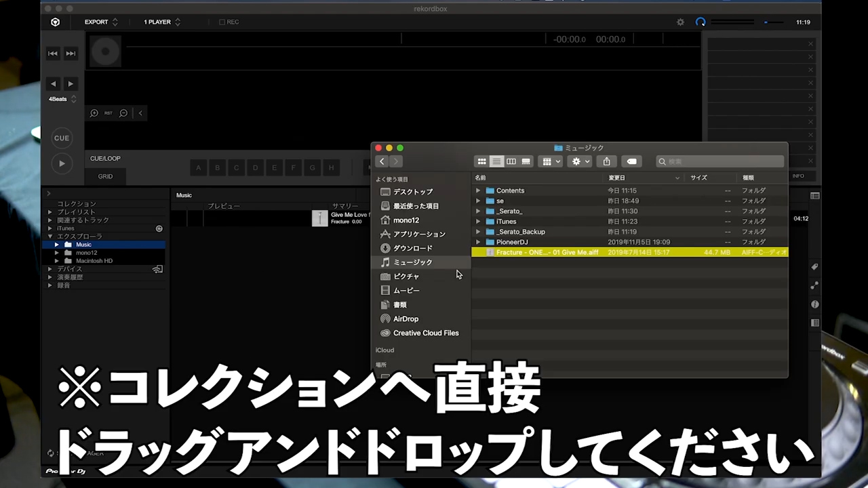This screenshot has width=868, height=488.
Task: Start playback with the round play button
Action: 62,163
